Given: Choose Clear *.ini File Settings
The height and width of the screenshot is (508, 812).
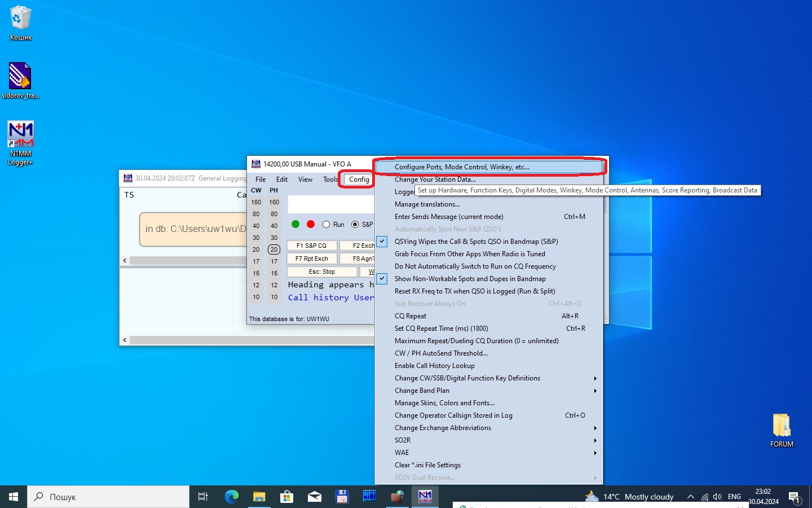Looking at the screenshot, I should 489,465.
